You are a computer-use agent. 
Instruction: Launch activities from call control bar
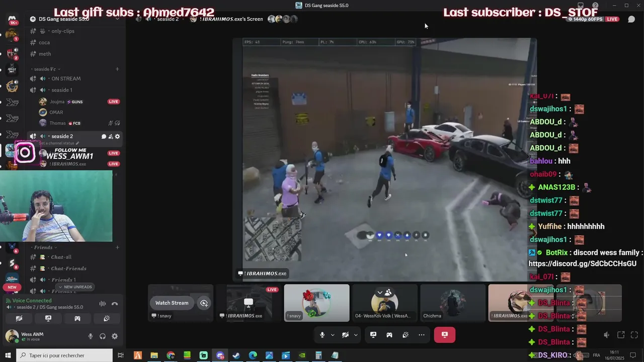tap(389, 335)
